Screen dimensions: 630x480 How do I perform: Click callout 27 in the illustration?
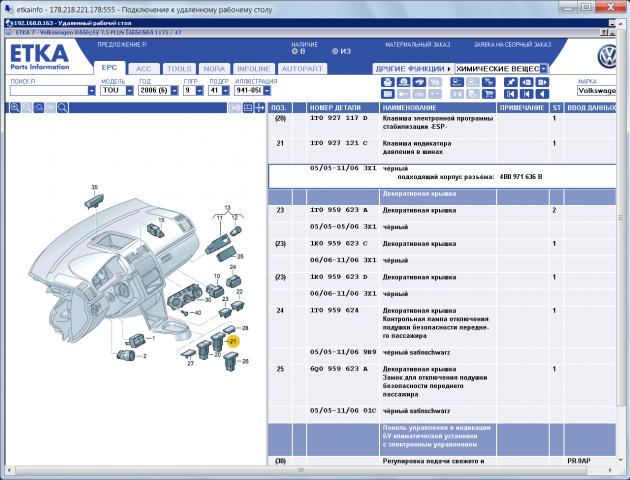[x=190, y=363]
